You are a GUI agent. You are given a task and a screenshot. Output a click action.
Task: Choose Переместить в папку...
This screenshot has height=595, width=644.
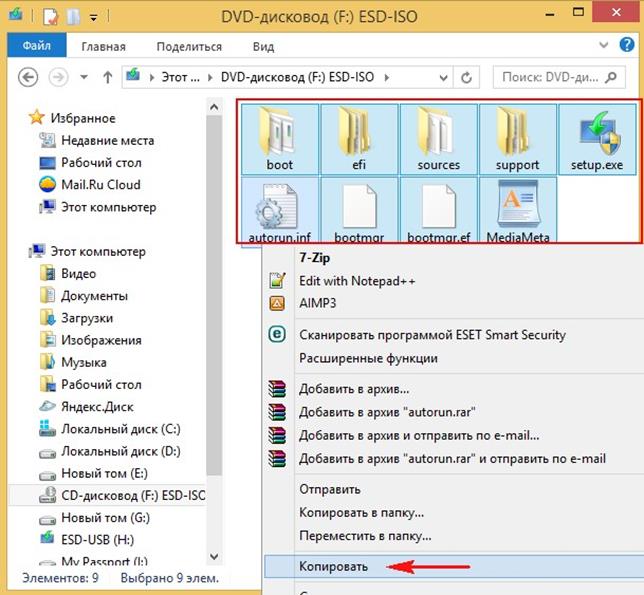coord(453,536)
